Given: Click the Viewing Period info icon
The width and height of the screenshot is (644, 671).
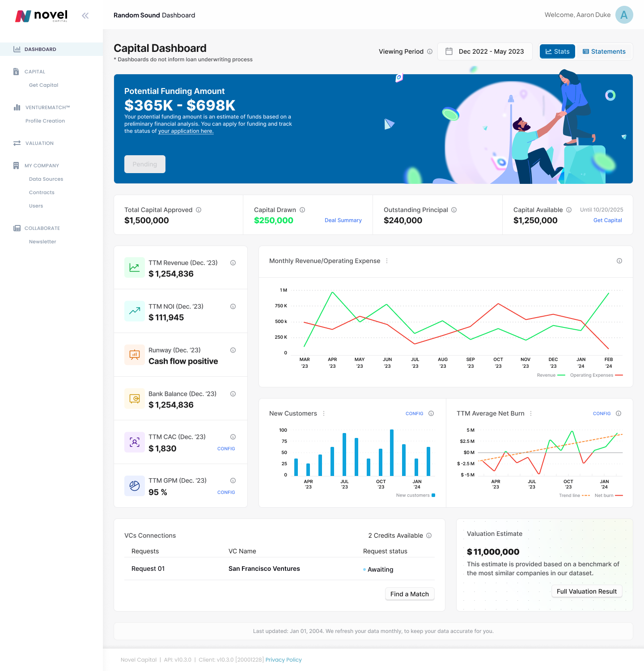Looking at the screenshot, I should coord(430,51).
